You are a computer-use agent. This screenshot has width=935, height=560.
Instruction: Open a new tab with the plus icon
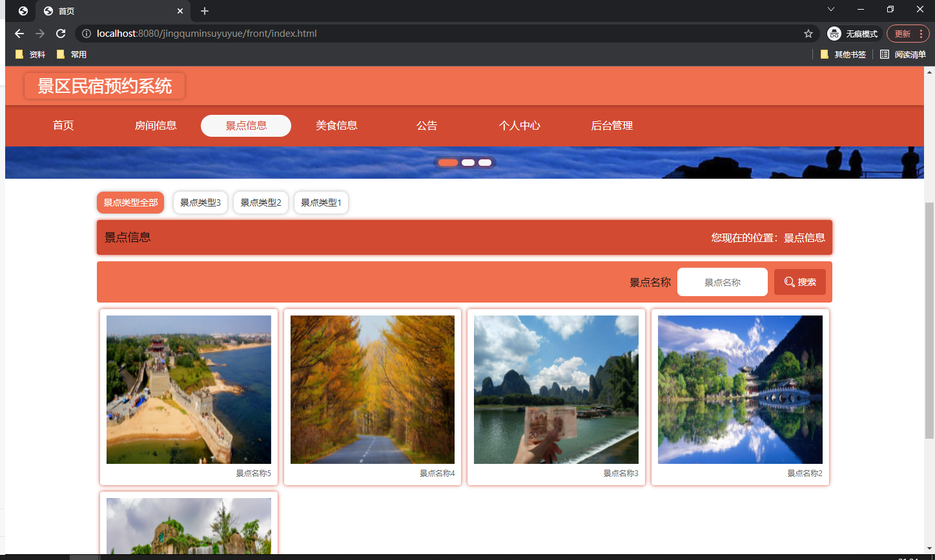tap(205, 11)
